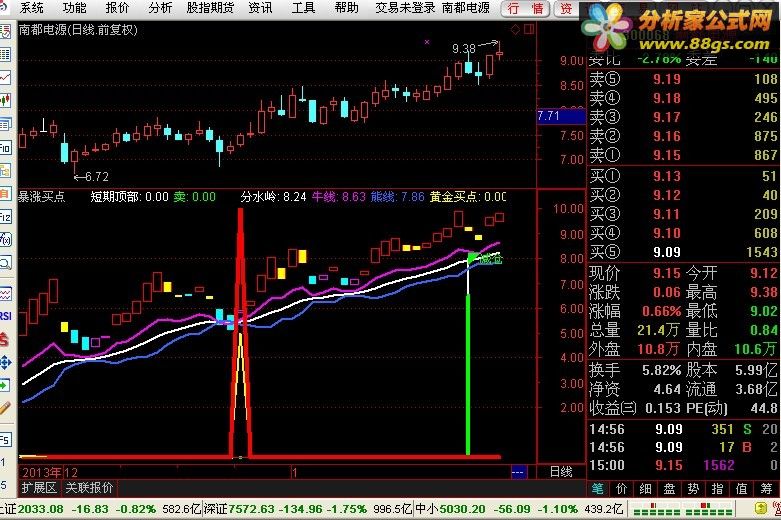Open the 工具 menu
The image size is (781, 520).
point(303,7)
